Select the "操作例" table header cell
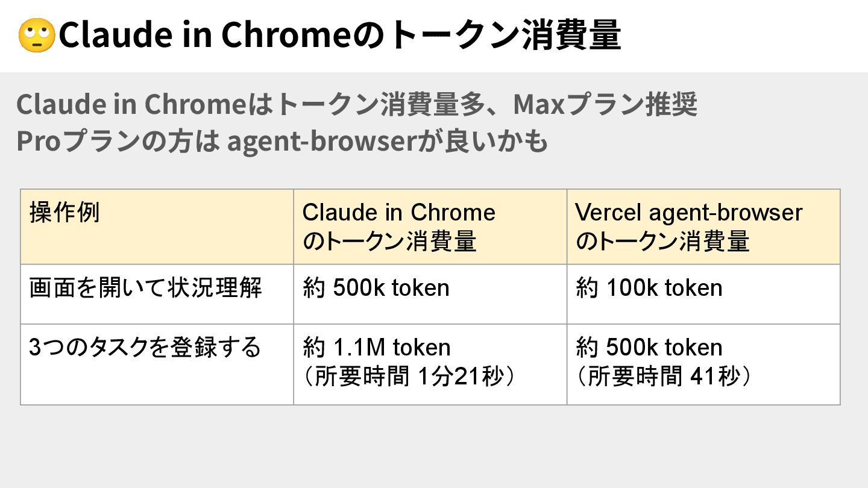The image size is (868, 488). [64, 213]
